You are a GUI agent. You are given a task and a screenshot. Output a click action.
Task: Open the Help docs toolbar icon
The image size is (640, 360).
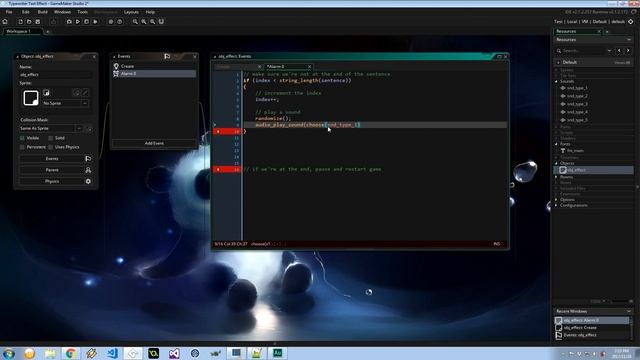pyautogui.click(x=120, y=21)
